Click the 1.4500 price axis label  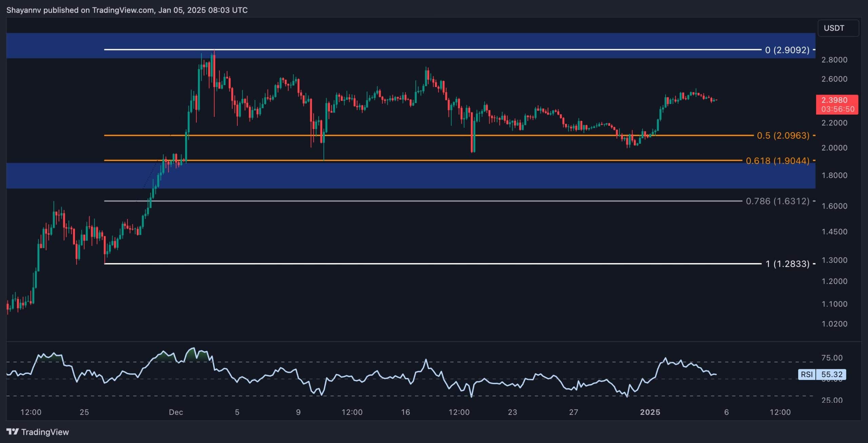coord(834,232)
